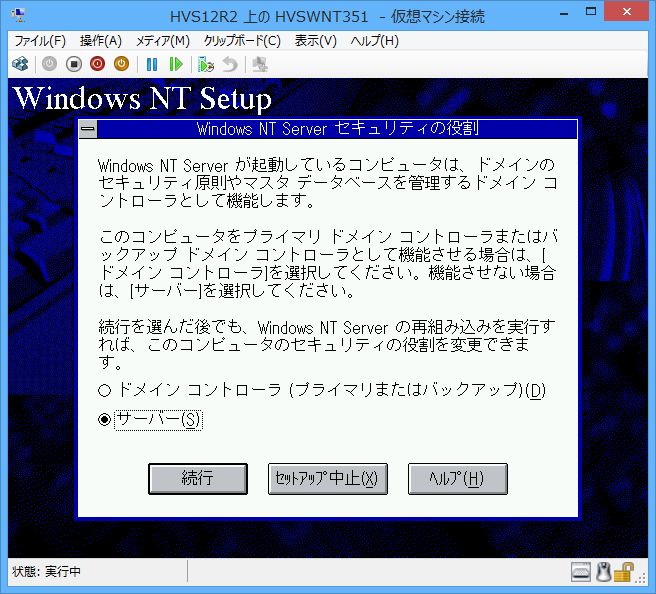This screenshot has height=594, width=656.
Task: Click the Ctrl+Alt+Del toolbar icon
Action: coord(20,64)
